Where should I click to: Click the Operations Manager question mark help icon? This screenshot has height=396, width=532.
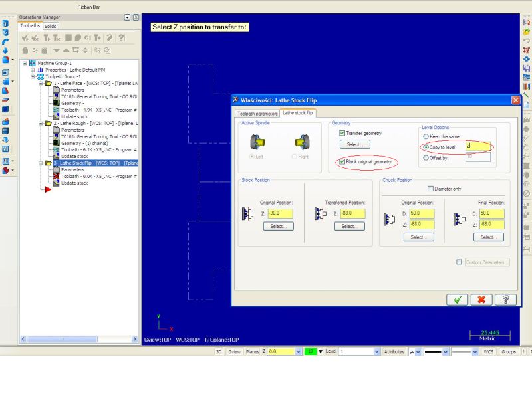[x=121, y=38]
